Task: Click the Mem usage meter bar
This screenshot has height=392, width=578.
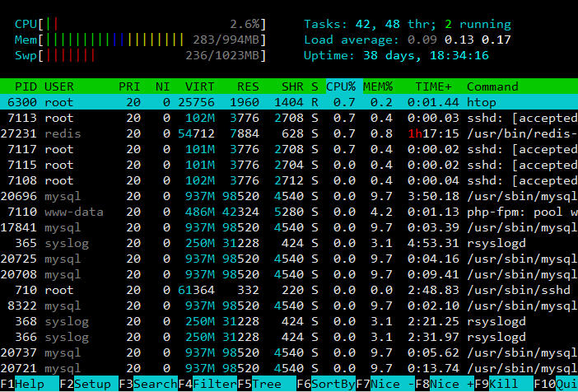Action: 140,40
